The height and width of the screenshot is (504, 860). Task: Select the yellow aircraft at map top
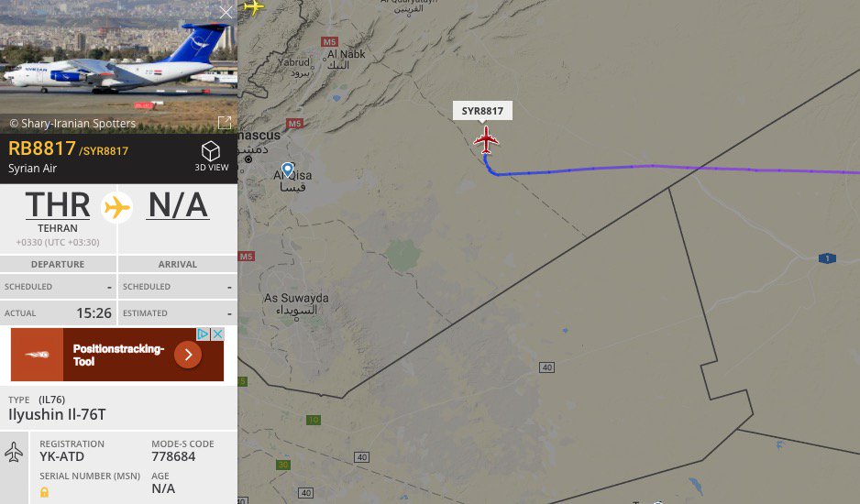(x=253, y=7)
